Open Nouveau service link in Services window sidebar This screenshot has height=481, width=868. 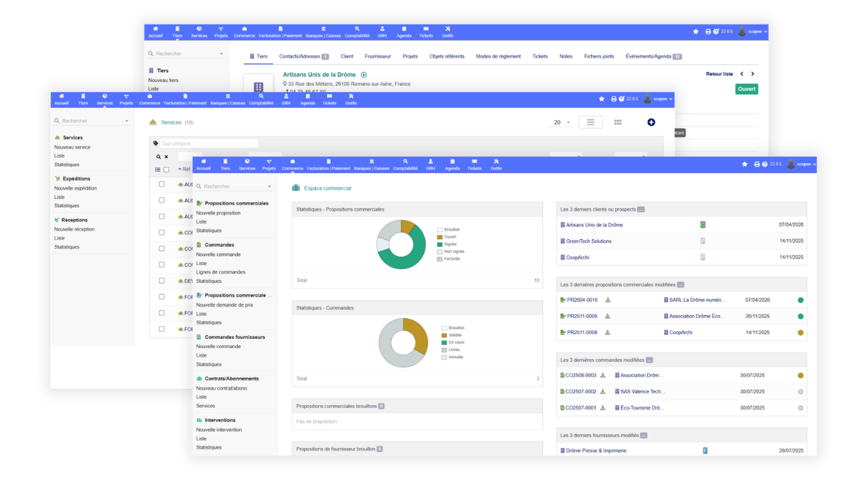72,147
